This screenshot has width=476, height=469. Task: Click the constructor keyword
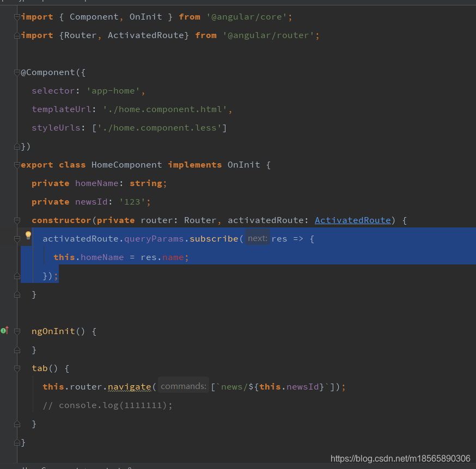click(62, 220)
